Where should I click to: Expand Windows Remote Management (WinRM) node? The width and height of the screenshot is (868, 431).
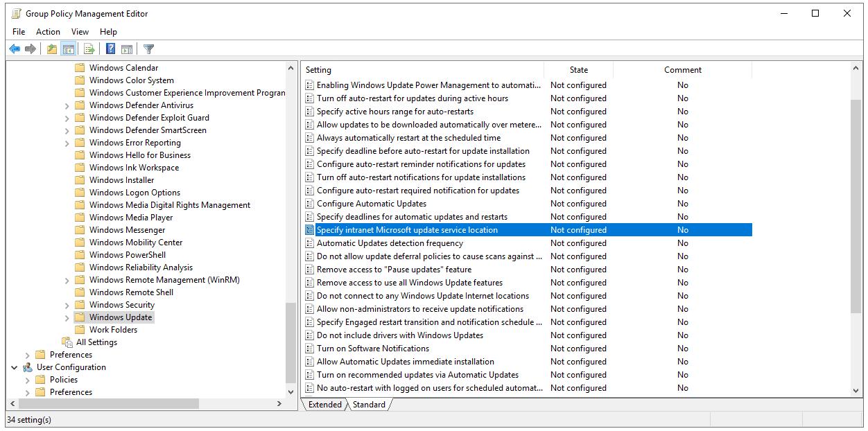click(x=67, y=280)
